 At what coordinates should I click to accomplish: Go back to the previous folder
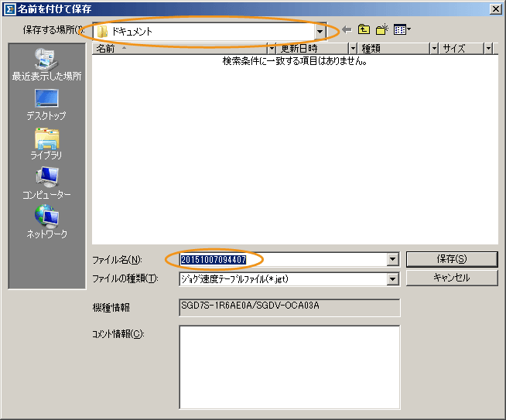coord(347,30)
